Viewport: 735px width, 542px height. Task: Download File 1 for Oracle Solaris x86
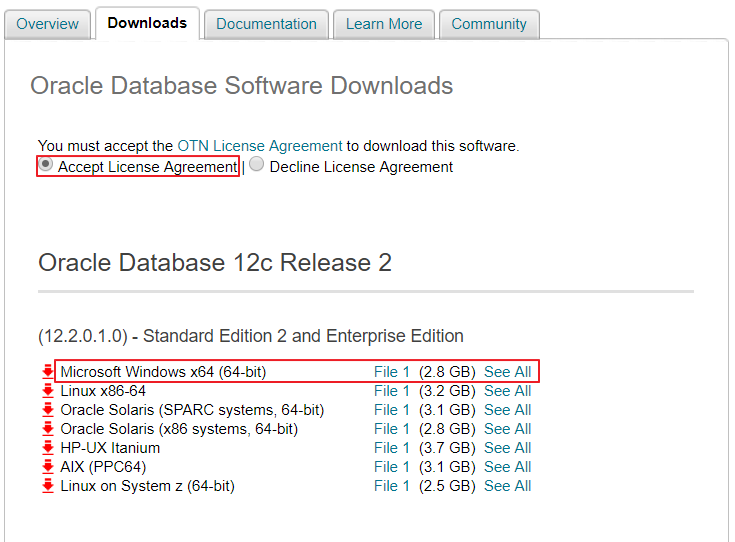tap(391, 429)
